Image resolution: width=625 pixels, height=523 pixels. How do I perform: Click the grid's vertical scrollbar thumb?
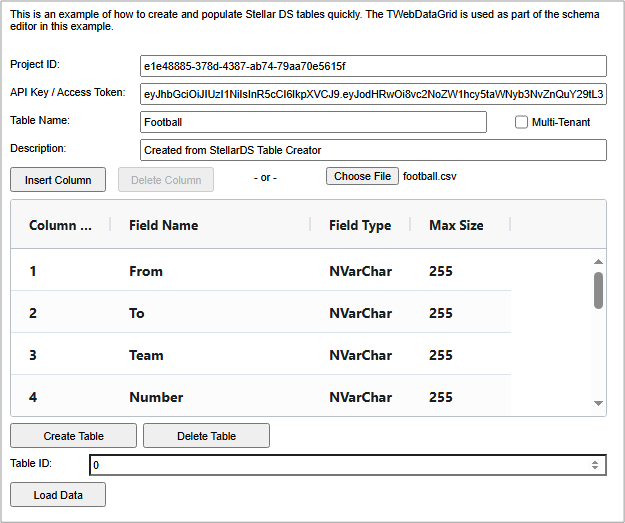click(598, 290)
